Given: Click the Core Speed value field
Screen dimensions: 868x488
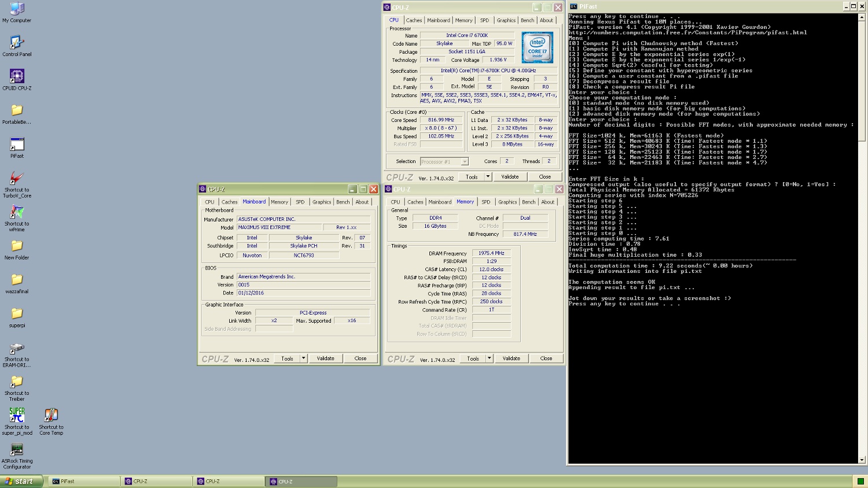Looking at the screenshot, I should [x=441, y=120].
